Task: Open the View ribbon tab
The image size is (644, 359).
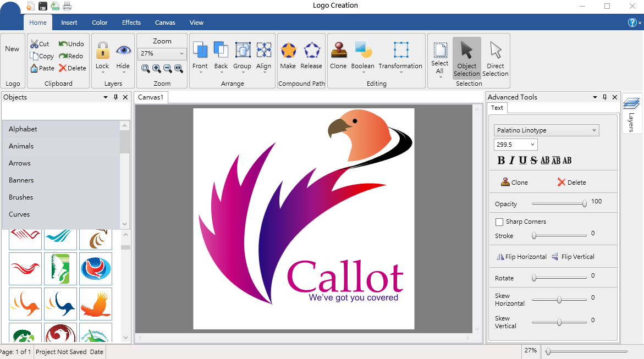Action: click(x=196, y=23)
